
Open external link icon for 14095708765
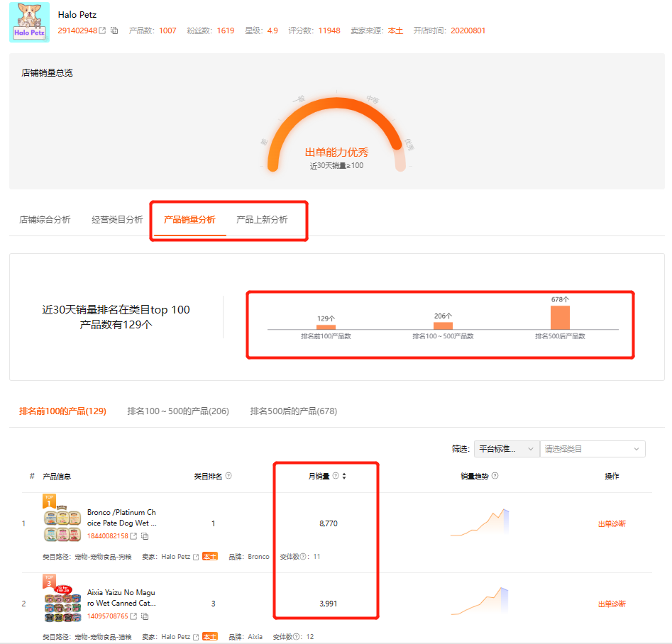[133, 616]
